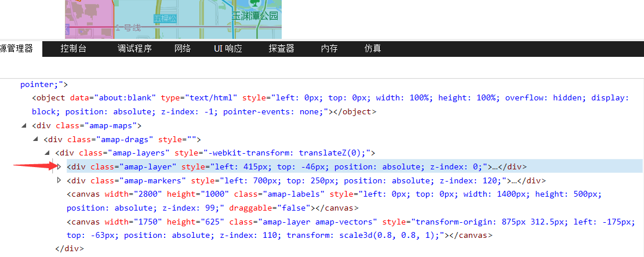The width and height of the screenshot is (644, 257).
Task: Select the 网络 tab
Action: (x=183, y=49)
